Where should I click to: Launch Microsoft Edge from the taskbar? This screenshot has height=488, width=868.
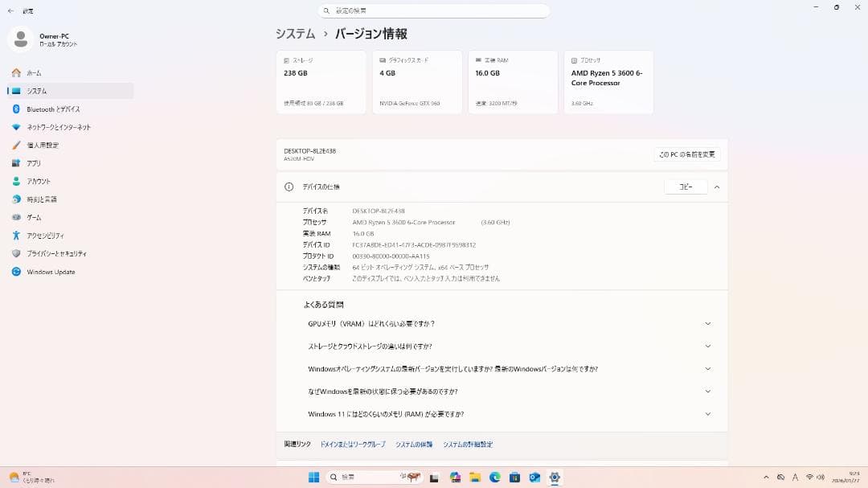495,478
